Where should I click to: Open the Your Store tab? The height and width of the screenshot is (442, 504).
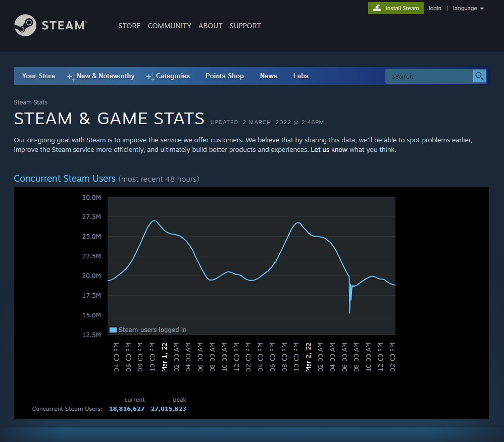pyautogui.click(x=38, y=76)
